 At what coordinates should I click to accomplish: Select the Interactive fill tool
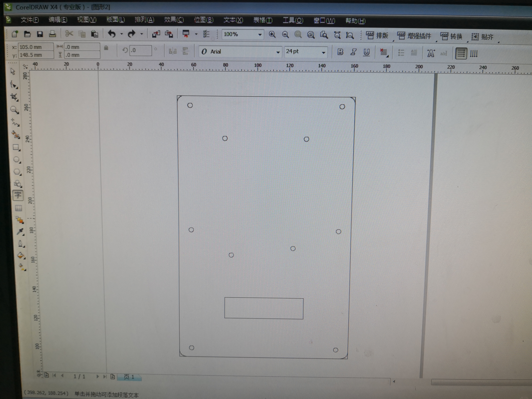click(22, 267)
